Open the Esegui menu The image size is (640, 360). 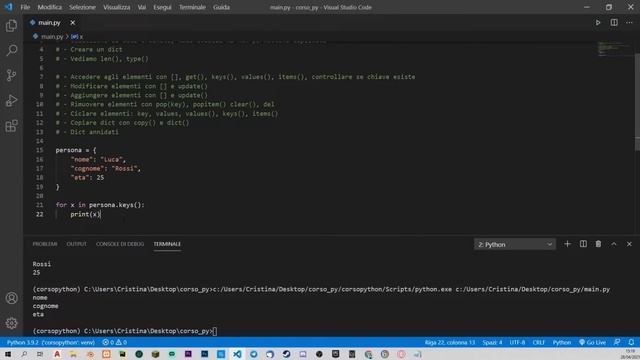point(162,7)
